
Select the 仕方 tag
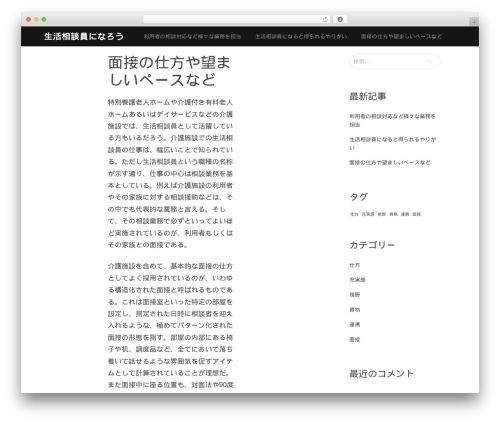click(x=354, y=214)
